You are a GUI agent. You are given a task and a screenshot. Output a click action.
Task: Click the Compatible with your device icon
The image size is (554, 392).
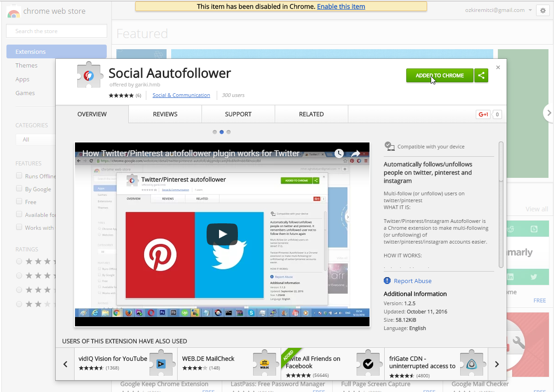point(389,146)
